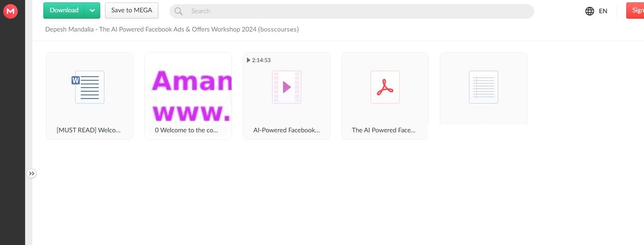
Task: Select the video file icon
Action: (x=286, y=87)
